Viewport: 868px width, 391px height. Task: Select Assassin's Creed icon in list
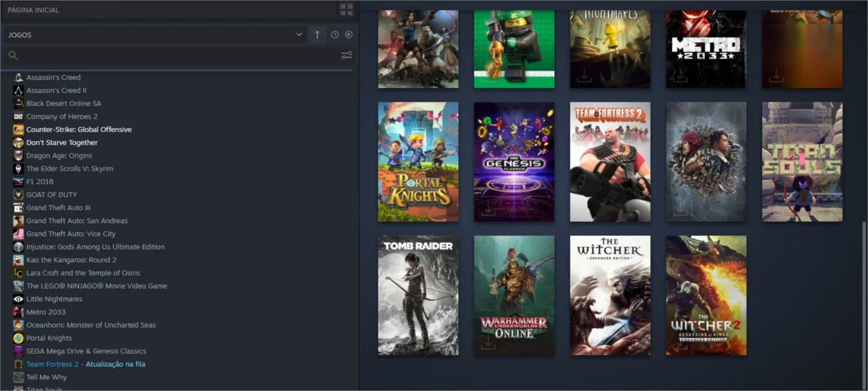[x=19, y=78]
